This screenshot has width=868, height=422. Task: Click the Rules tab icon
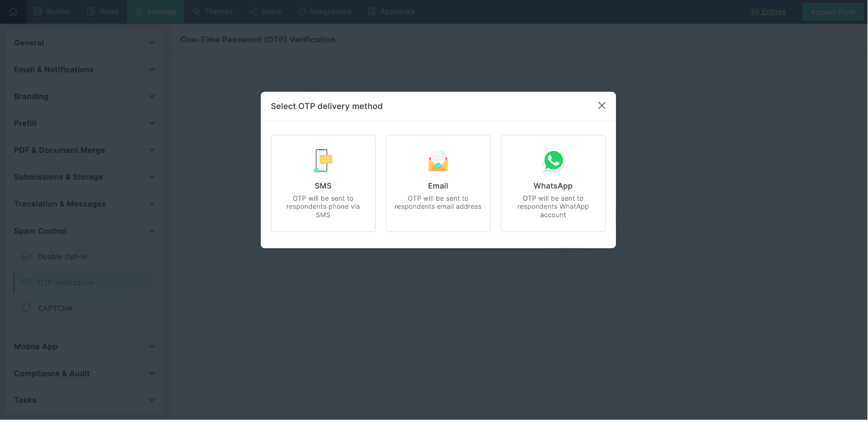(91, 12)
